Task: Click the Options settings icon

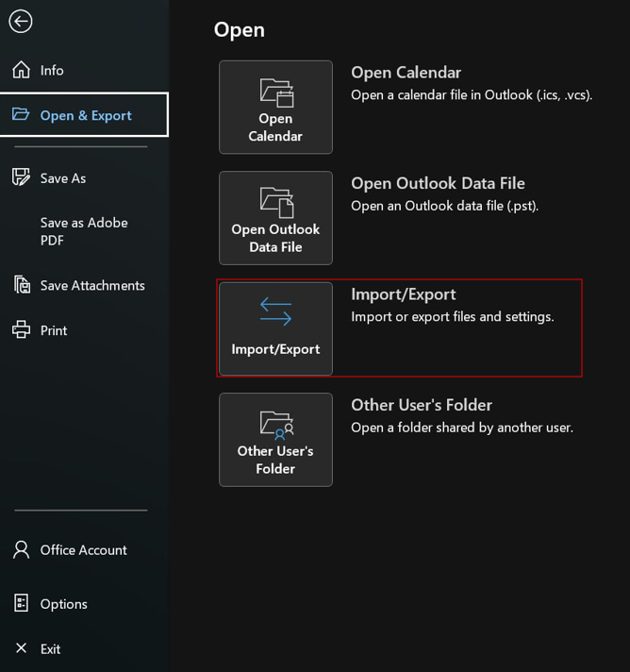Action: point(21,603)
